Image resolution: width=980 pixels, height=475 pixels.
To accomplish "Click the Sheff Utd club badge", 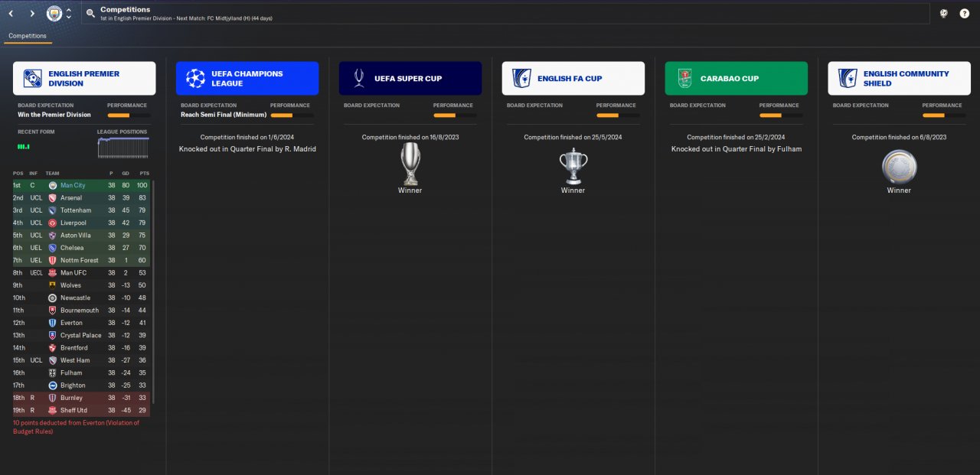I will (52, 410).
